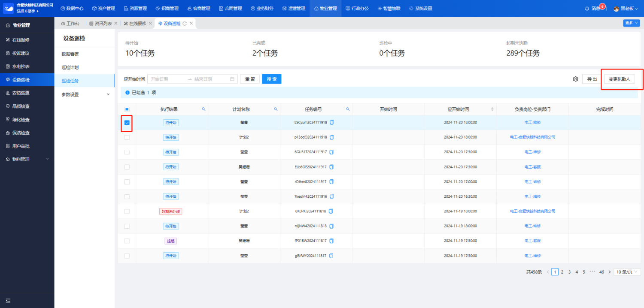This screenshot has height=308, width=644.
Task: Uncheck the row 8SCyum2024111918 checkbox
Action: pos(127,123)
